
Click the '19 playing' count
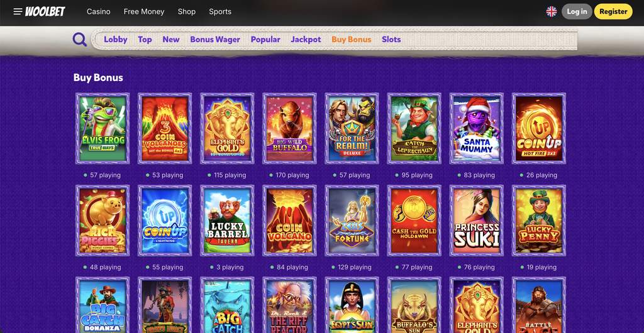pos(541,268)
